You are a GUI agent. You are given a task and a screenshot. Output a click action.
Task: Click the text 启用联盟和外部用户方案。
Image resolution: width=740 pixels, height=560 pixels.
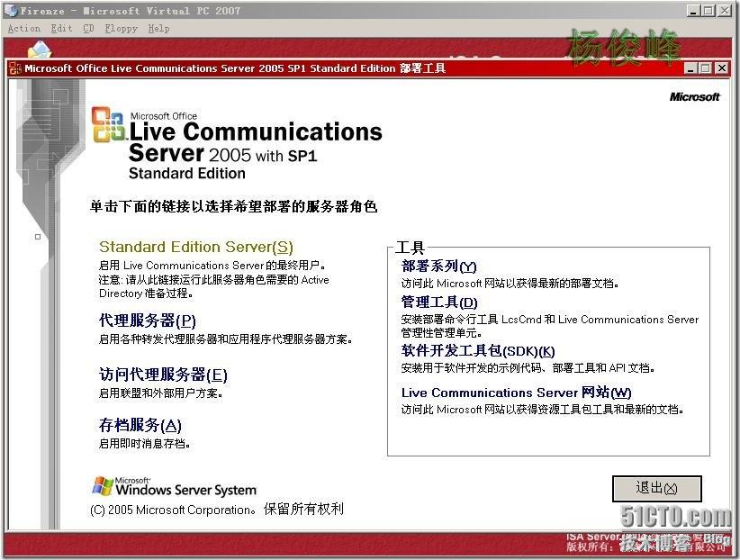(160, 393)
